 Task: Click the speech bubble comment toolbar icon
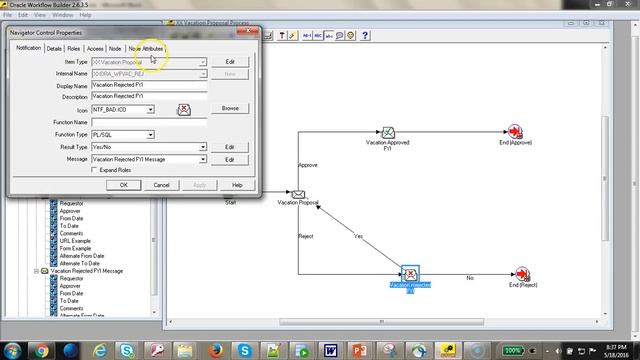tap(340, 36)
